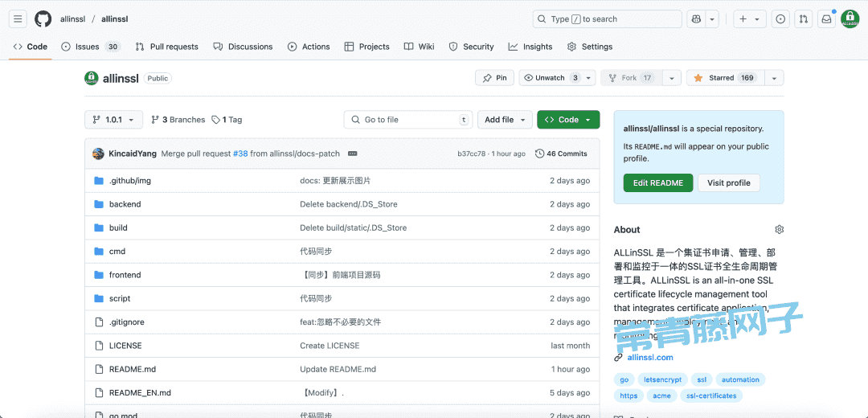The height and width of the screenshot is (418, 868).
Task: Open the About settings gear icon
Action: click(x=780, y=229)
